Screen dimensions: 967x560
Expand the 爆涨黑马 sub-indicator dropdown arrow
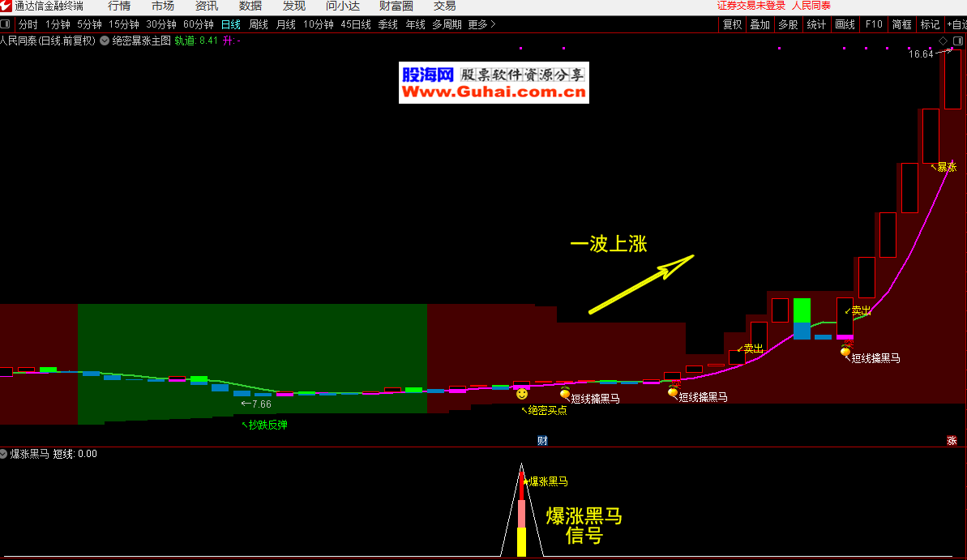tap(3, 454)
